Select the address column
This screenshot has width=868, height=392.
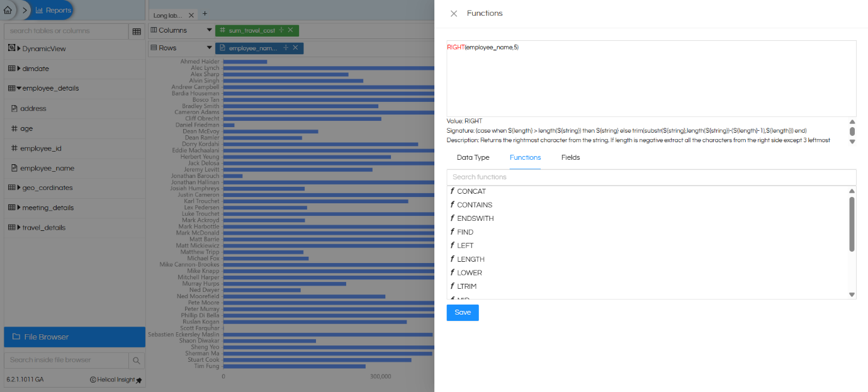tap(33, 108)
